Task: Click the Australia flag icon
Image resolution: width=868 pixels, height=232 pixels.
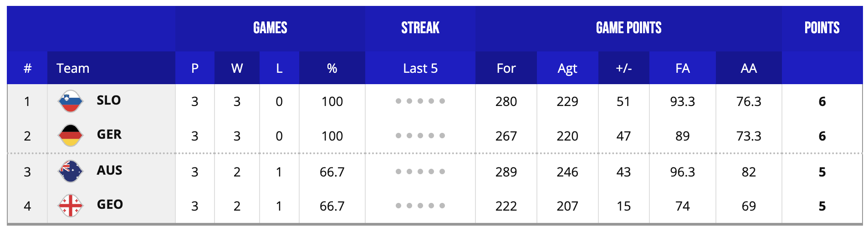Action: (70, 171)
